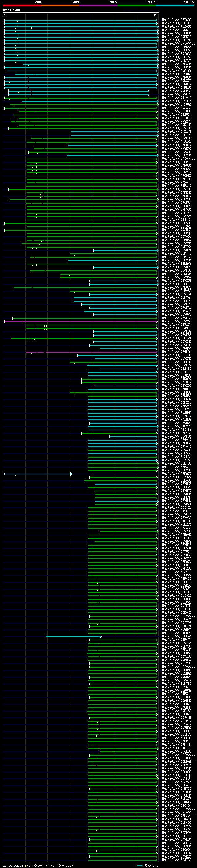This screenshot has width=197, height=868.
Task: Open hit UniRef100_Q8VXM6
Action: point(177,243)
